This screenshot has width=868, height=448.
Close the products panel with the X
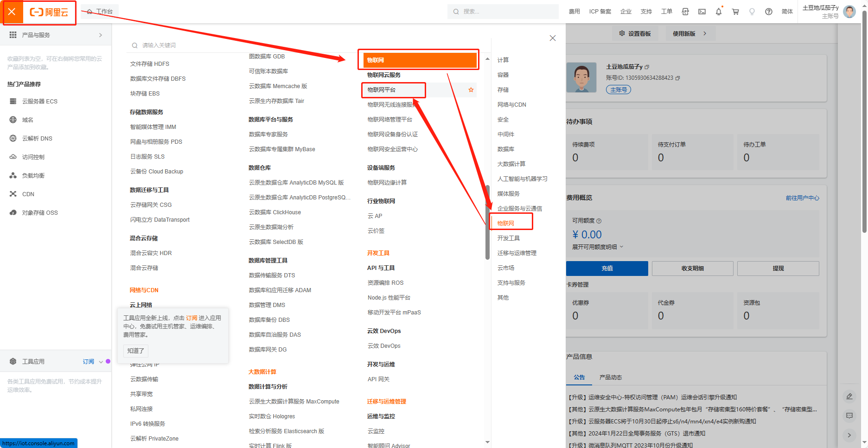(552, 38)
